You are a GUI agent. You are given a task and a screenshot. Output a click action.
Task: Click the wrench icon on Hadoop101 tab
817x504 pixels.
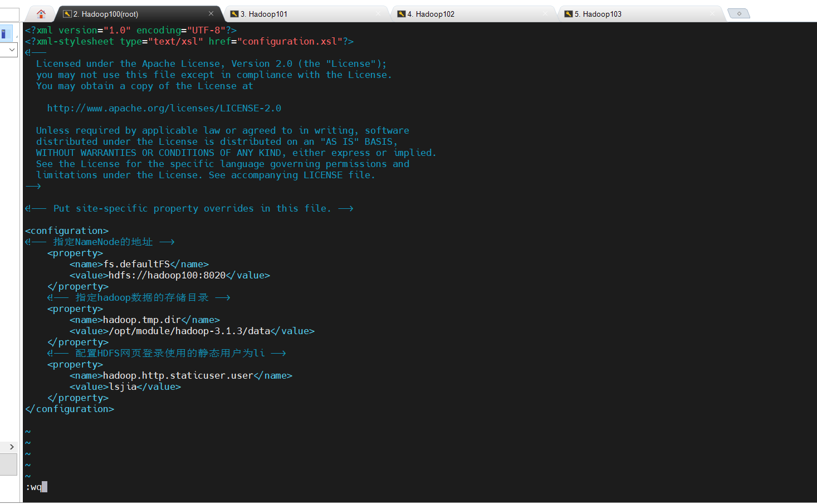234,14
